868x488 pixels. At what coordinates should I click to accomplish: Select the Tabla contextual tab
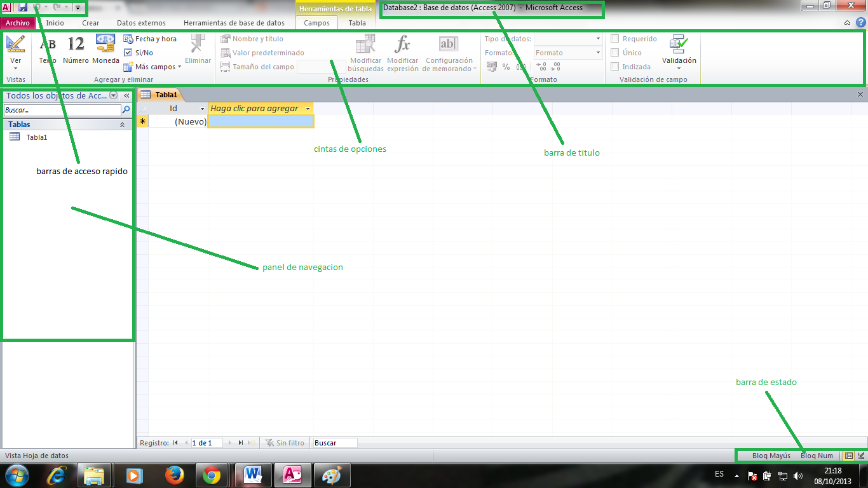(357, 23)
